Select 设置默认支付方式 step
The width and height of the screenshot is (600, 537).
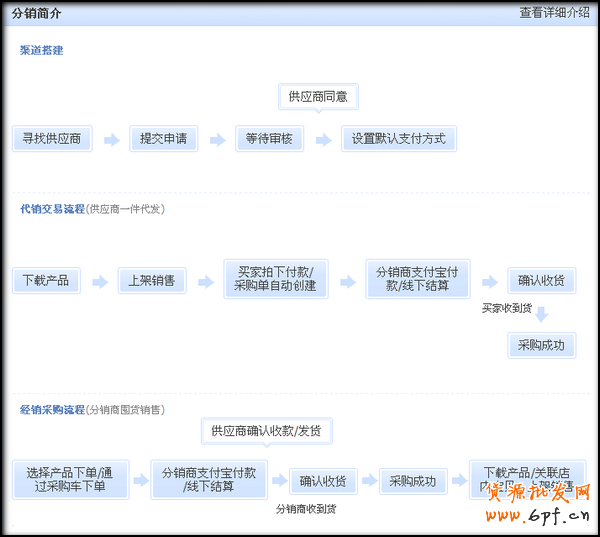(x=398, y=139)
